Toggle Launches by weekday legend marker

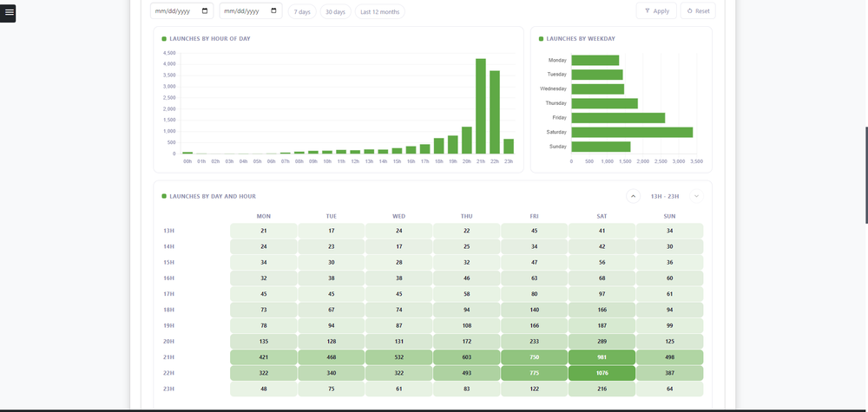point(541,39)
